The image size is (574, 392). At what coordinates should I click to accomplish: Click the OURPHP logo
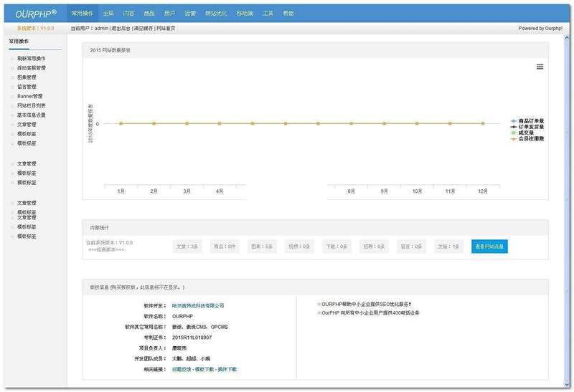pos(36,14)
